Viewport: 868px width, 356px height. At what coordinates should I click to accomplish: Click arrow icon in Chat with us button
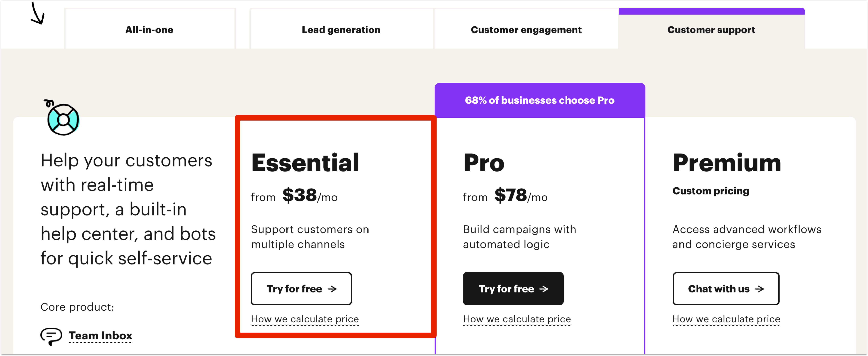tap(759, 289)
